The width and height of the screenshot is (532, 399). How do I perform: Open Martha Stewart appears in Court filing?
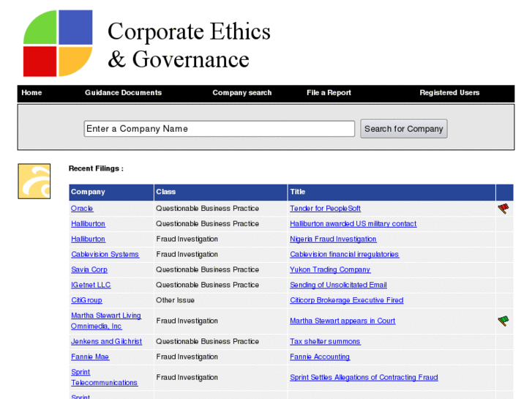342,321
